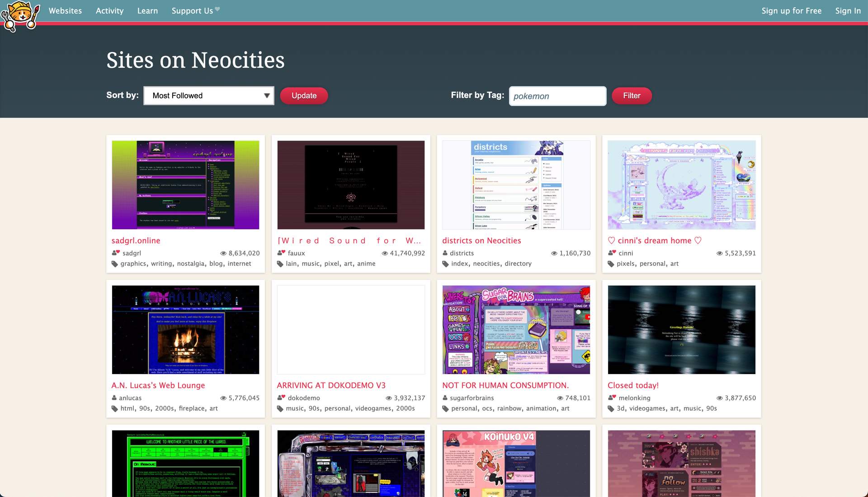Click the supporter icon beside cinni

tap(612, 253)
